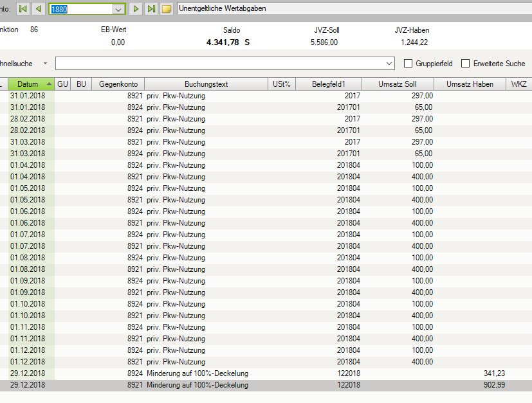This screenshot has width=532, height=403.
Task: Open the yellow note icon
Action: (167, 9)
